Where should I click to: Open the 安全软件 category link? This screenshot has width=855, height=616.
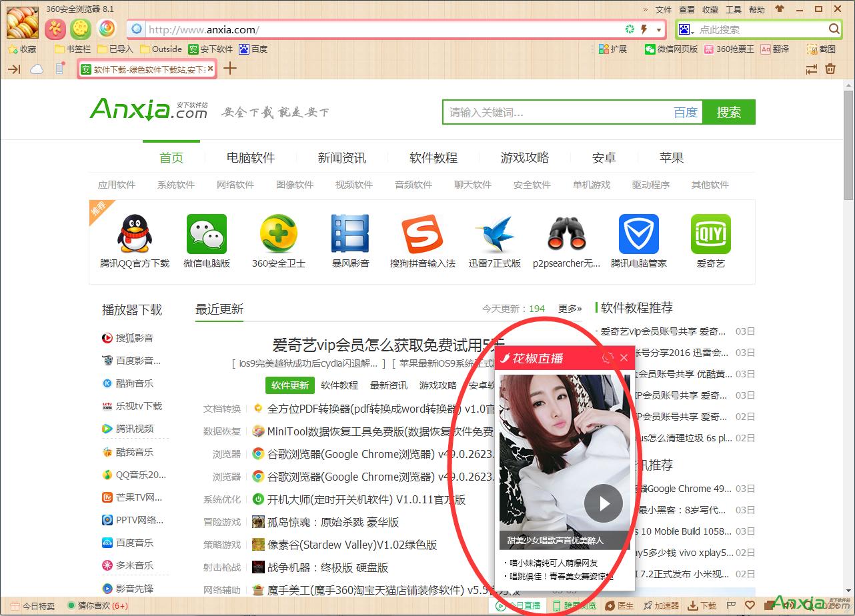click(532, 185)
